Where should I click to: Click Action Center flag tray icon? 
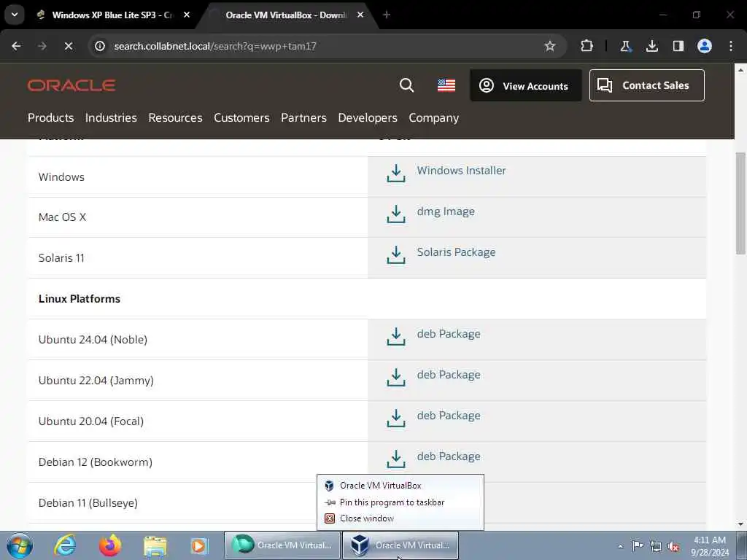(638, 545)
